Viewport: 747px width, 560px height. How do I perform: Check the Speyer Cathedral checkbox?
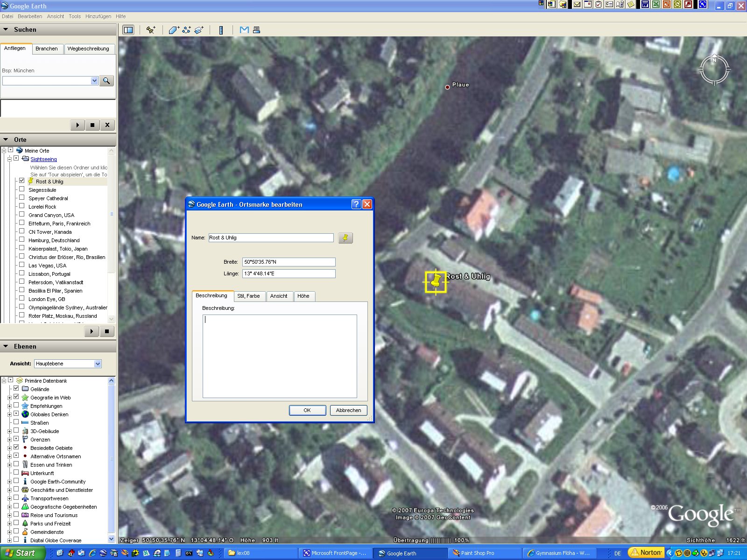pyautogui.click(x=21, y=197)
